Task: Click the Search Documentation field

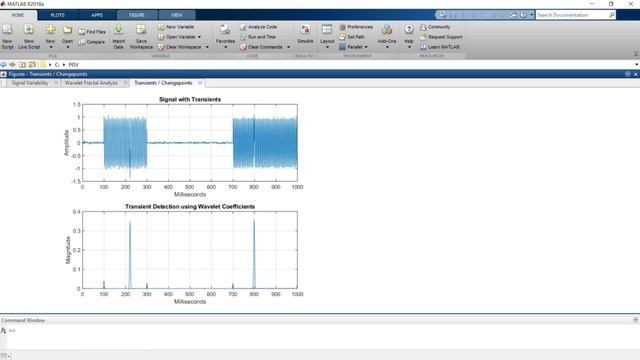Action: (x=572, y=15)
